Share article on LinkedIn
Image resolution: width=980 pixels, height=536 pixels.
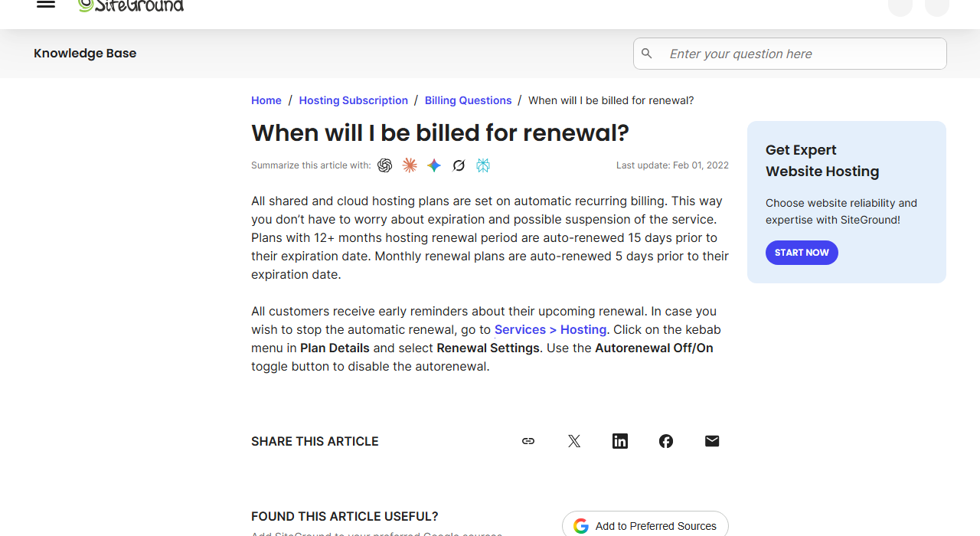(620, 441)
